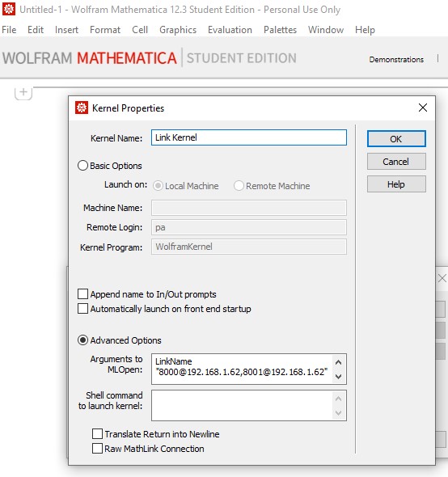Open the Format menu
This screenshot has width=448, height=477.
105,30
